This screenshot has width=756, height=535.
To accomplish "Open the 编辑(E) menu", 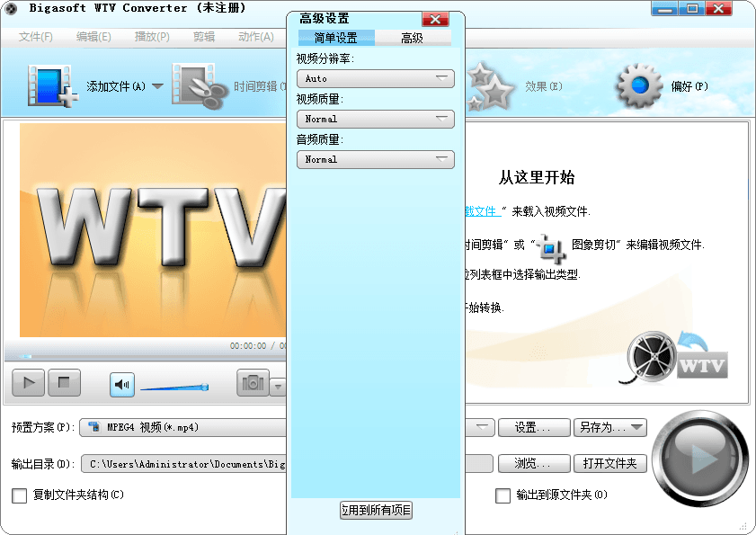I will [x=93, y=37].
